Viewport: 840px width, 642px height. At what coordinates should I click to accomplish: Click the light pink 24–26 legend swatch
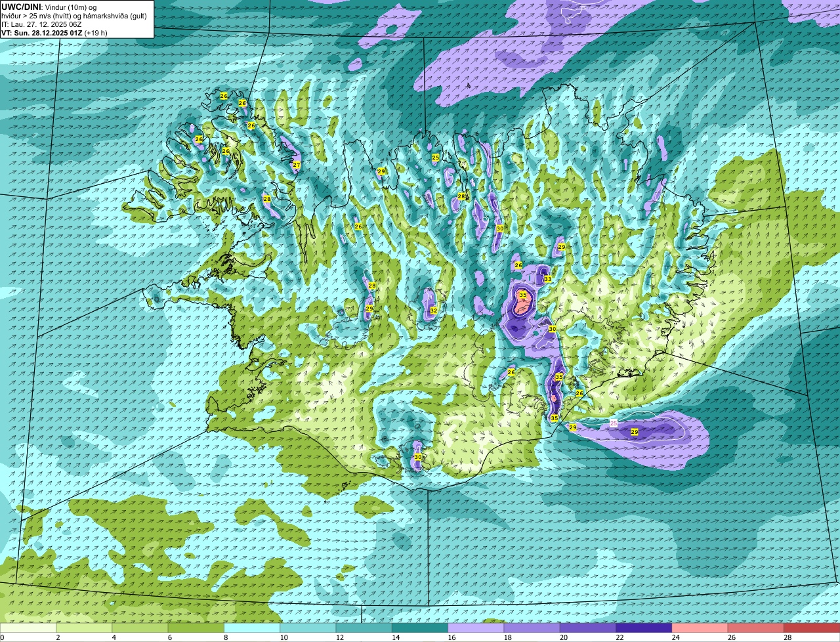tap(700, 628)
